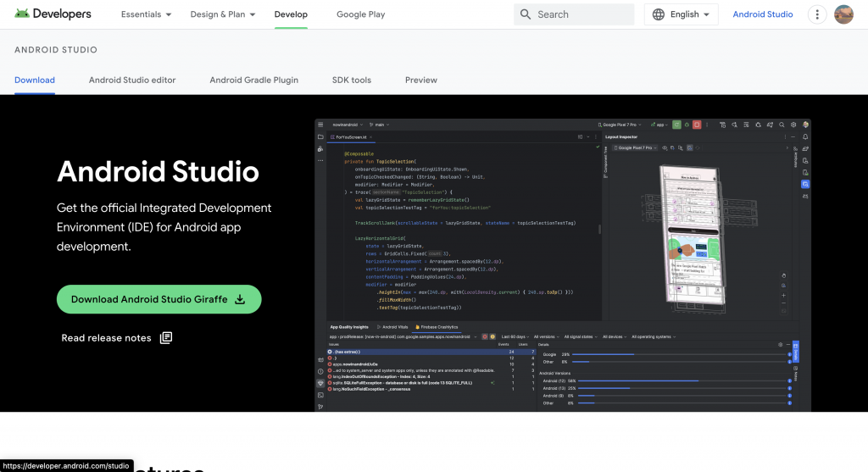Click the ANDROID STUDIO section label
This screenshot has height=472, width=868.
(56, 50)
